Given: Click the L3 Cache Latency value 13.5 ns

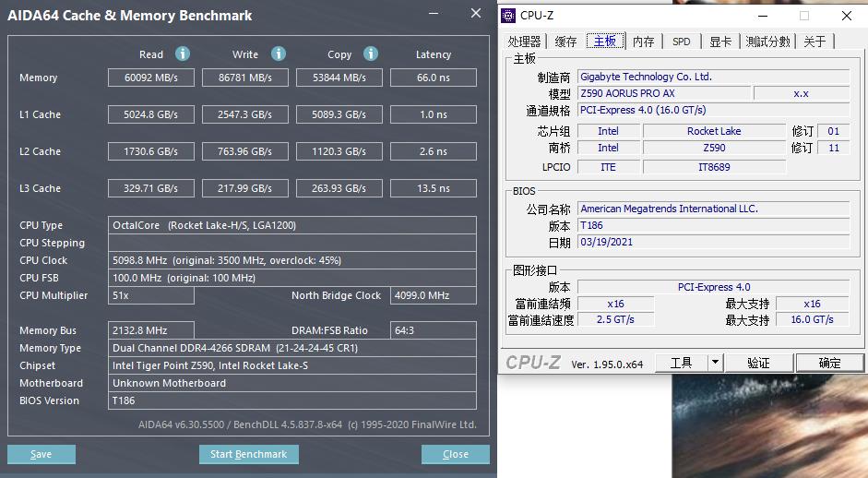Looking at the screenshot, I should tap(434, 188).
